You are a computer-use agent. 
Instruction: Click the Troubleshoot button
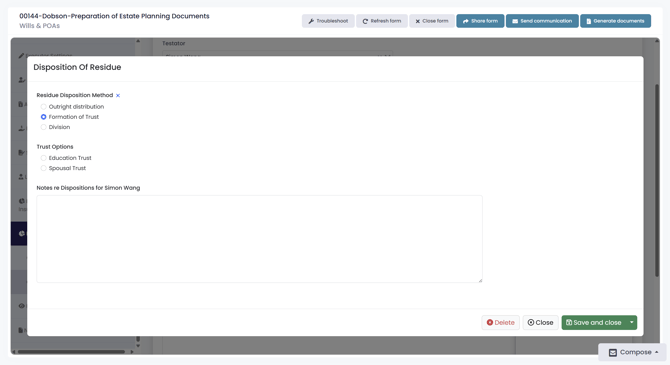pyautogui.click(x=328, y=21)
